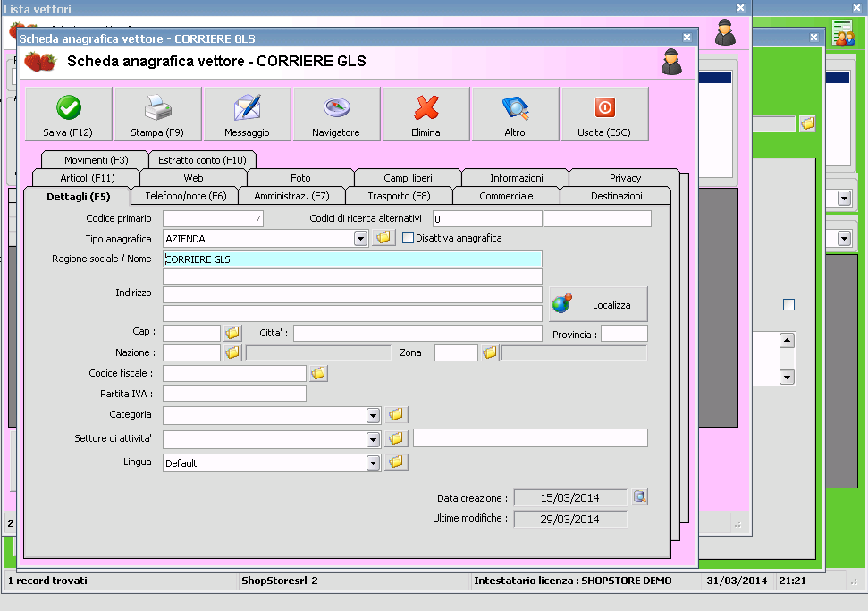This screenshot has height=611, width=868.
Task: Click the user silhouette icon in Scheda anagrafica header
Action: tap(671, 62)
